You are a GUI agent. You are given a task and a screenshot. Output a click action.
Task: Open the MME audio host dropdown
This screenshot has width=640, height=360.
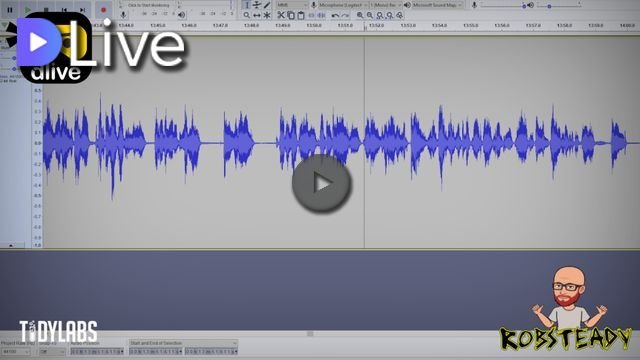[292, 5]
